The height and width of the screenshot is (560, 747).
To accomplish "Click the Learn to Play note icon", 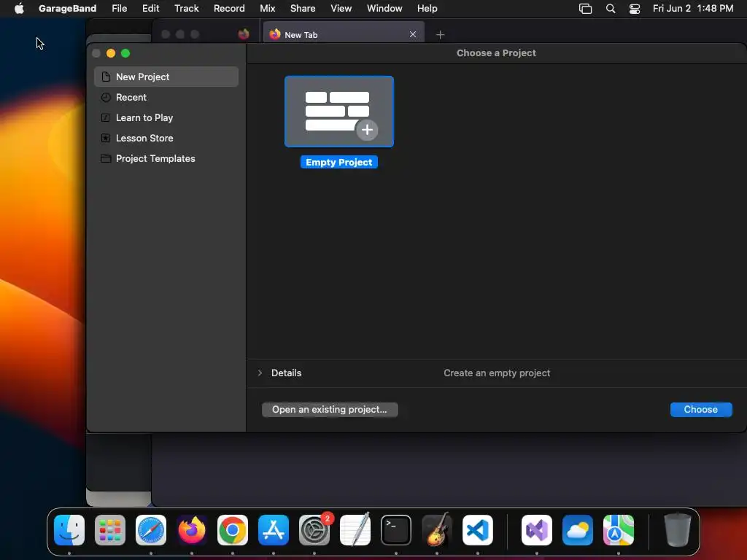I will click(x=106, y=117).
